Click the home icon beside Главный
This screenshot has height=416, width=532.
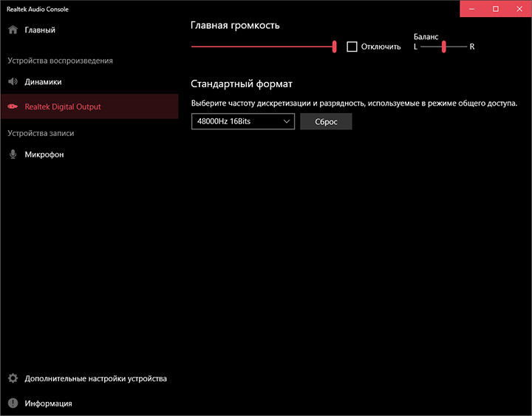[13, 30]
